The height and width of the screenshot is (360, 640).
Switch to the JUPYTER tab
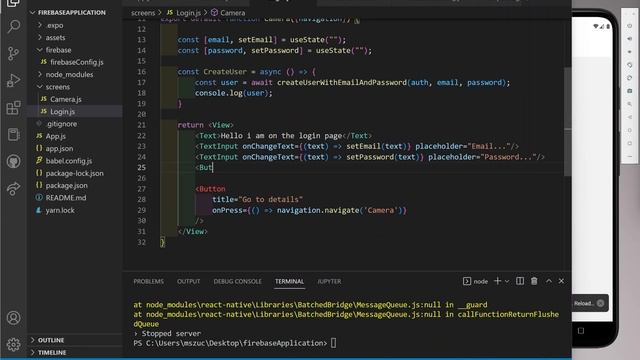(329, 281)
